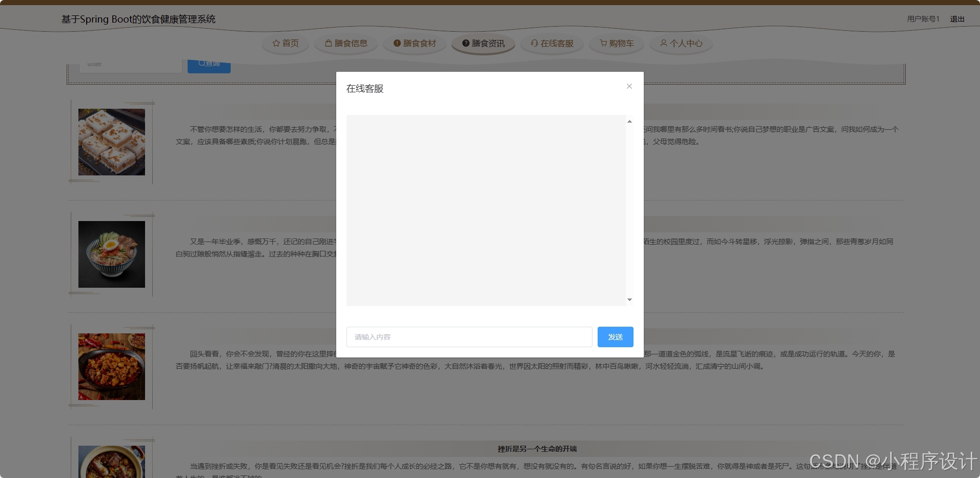Screen dimensions: 980x478
Task: Click the bag icon beside 膳食信息
Action: tap(329, 44)
